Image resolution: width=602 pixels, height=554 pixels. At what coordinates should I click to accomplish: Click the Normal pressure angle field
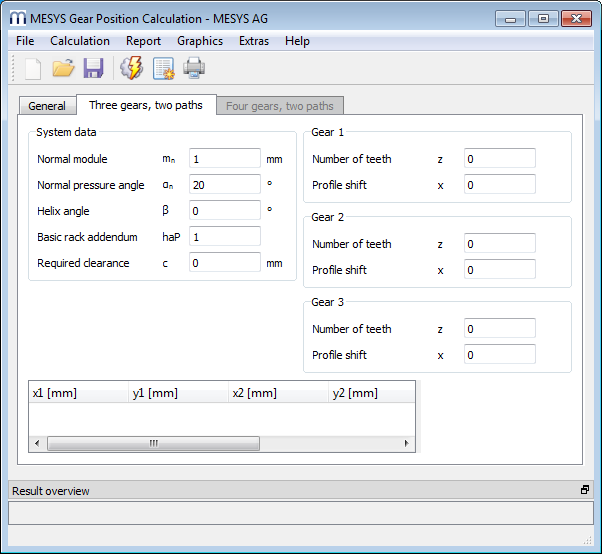click(225, 185)
